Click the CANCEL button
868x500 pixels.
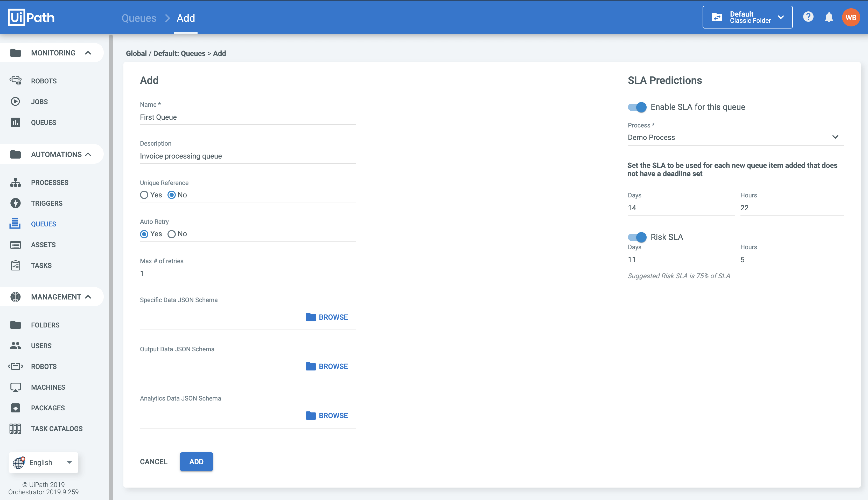(x=153, y=462)
